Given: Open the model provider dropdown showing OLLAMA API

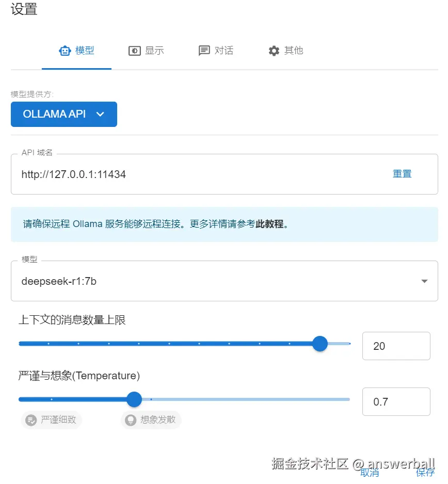Looking at the screenshot, I should click(x=63, y=114).
